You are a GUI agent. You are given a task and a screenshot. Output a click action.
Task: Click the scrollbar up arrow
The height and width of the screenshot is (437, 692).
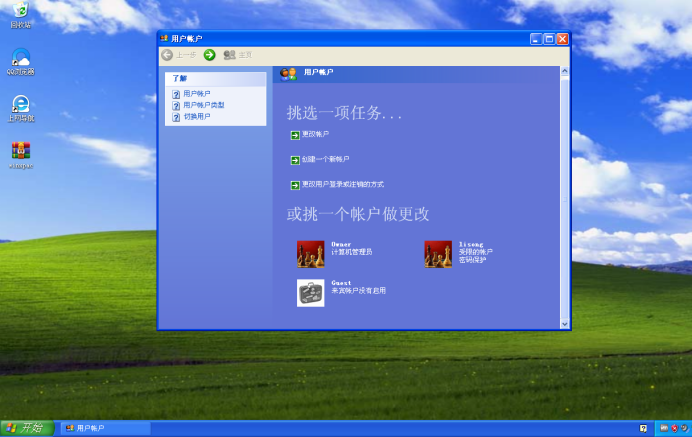[x=564, y=71]
